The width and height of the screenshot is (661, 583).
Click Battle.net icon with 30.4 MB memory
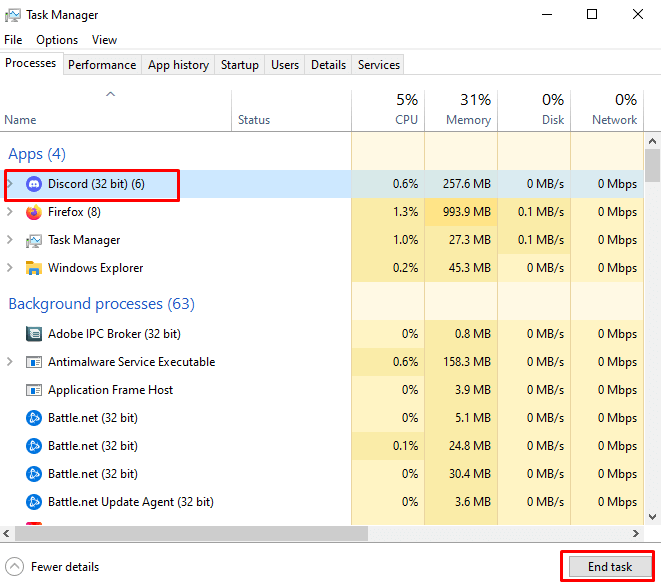[x=34, y=474]
